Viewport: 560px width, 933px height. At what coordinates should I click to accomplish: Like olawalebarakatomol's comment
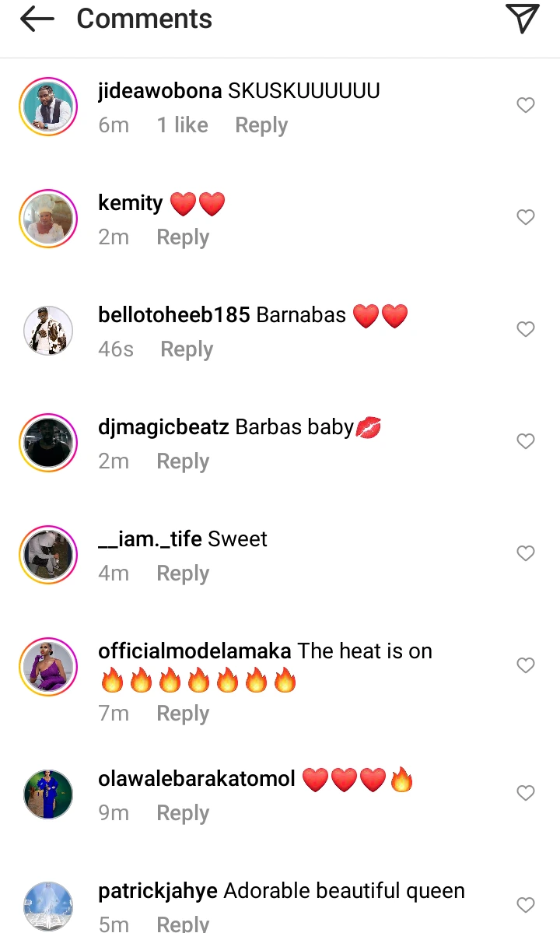tap(525, 792)
